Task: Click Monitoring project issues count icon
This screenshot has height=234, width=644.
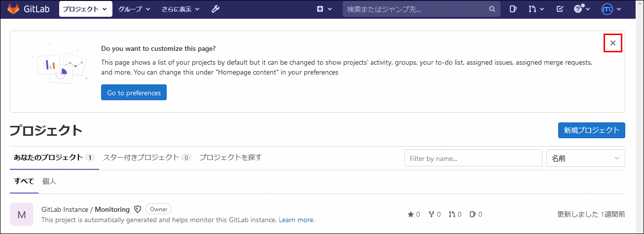Action: point(473,214)
